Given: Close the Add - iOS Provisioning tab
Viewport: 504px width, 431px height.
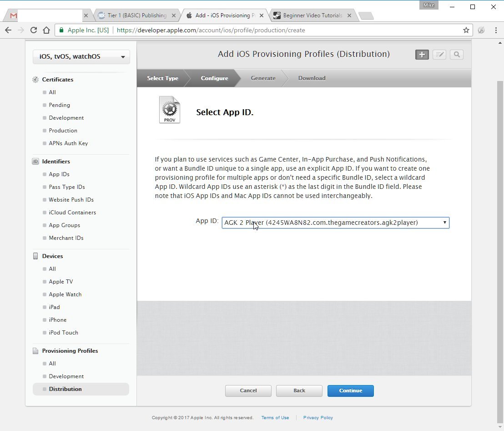Looking at the screenshot, I should [x=261, y=15].
